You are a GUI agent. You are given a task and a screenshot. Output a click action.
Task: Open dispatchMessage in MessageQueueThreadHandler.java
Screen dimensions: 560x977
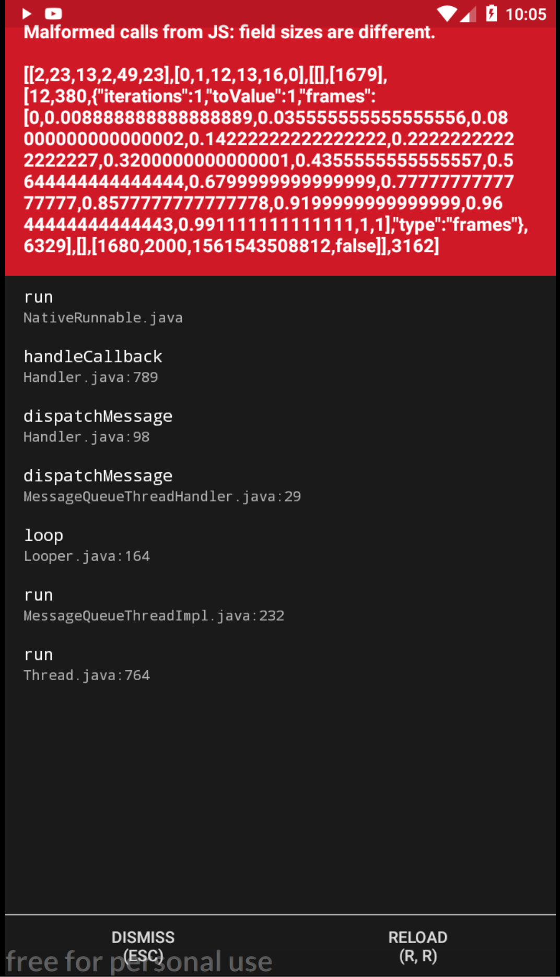[162, 485]
